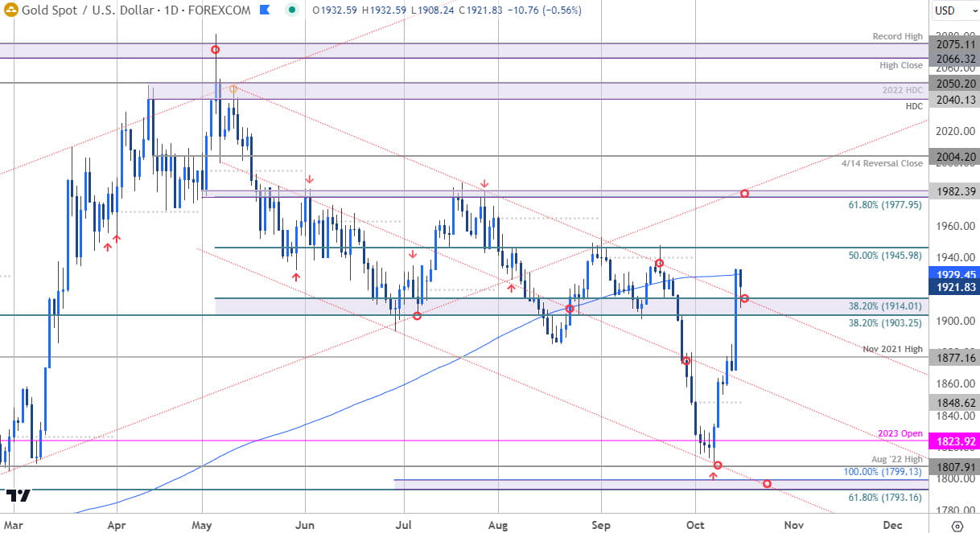Click the Aug label on the time axis
The width and height of the screenshot is (980, 533).
pyautogui.click(x=498, y=524)
